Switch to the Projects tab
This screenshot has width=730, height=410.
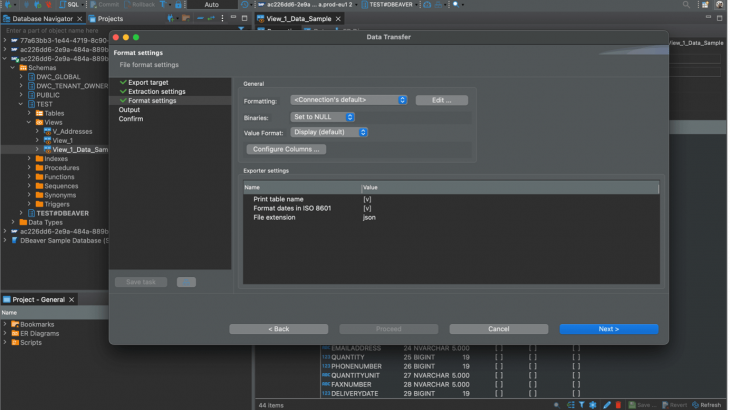108,19
